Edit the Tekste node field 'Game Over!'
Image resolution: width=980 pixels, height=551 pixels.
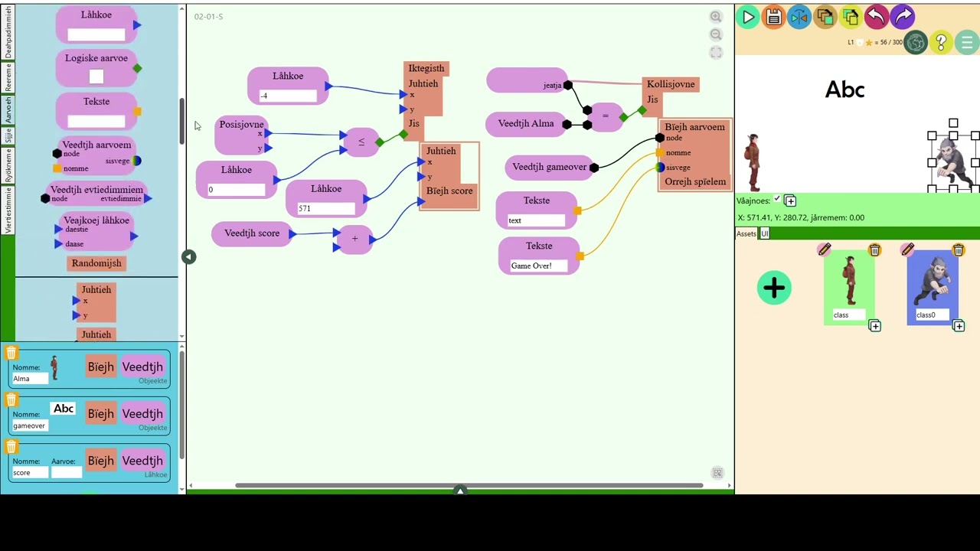pyautogui.click(x=539, y=266)
